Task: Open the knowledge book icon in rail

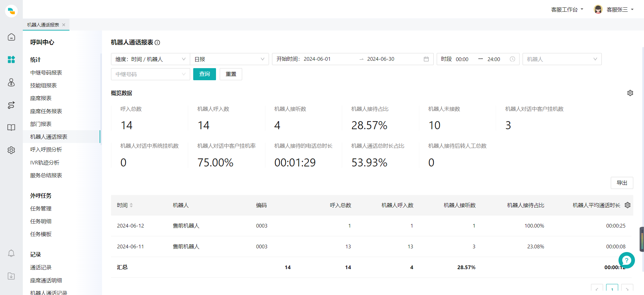Action: (x=11, y=128)
